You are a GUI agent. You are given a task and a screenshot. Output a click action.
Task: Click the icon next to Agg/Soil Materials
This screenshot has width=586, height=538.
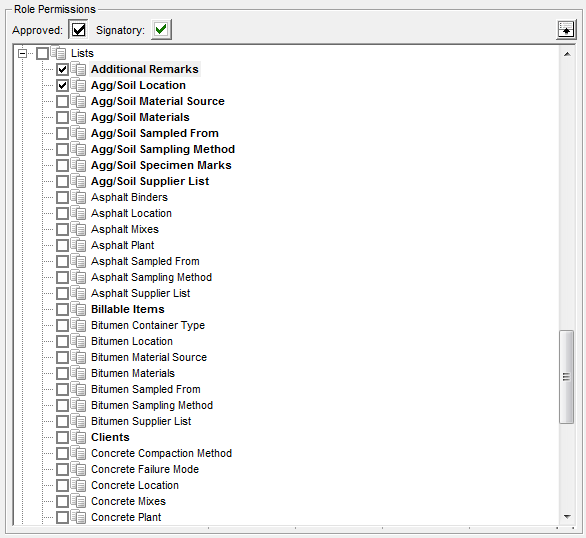pyautogui.click(x=78, y=117)
